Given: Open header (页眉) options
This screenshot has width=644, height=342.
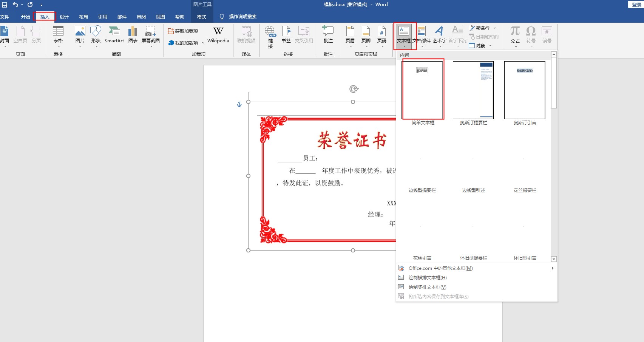Looking at the screenshot, I should pyautogui.click(x=350, y=36).
